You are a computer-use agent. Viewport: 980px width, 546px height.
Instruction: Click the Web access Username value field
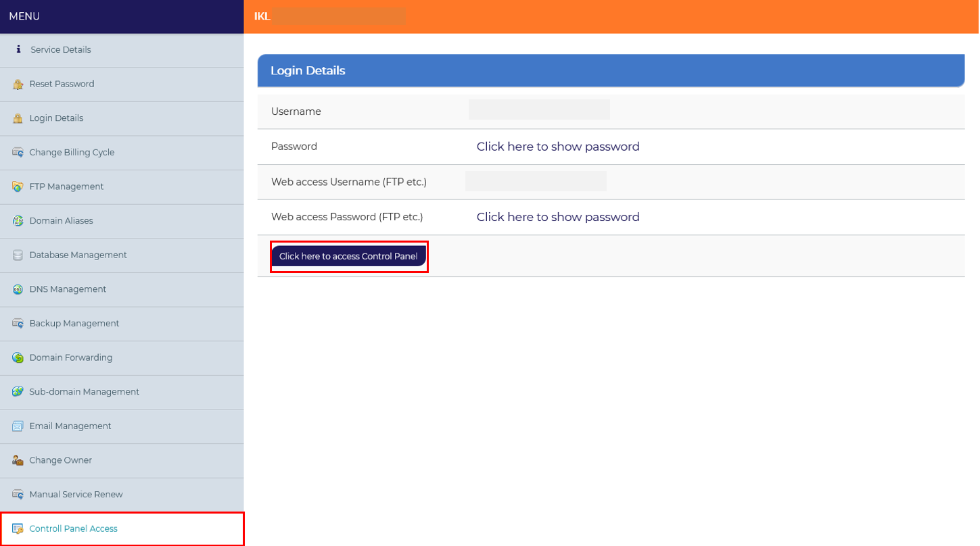(536, 181)
